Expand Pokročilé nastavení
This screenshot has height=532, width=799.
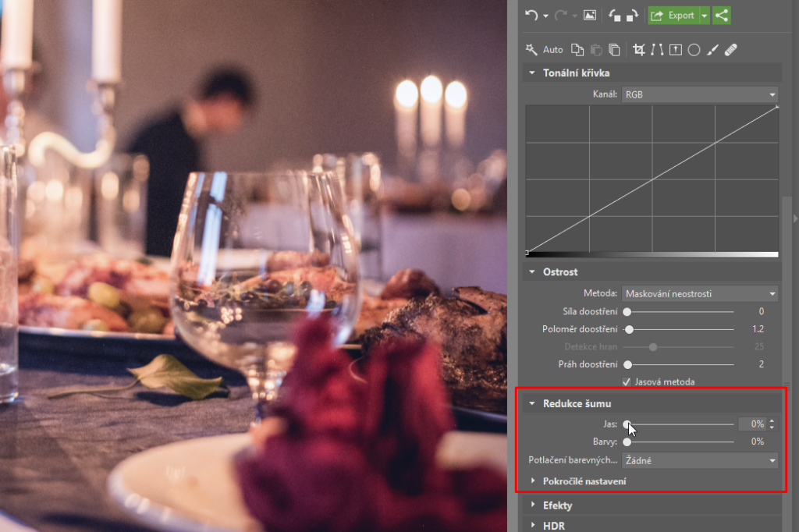[533, 481]
